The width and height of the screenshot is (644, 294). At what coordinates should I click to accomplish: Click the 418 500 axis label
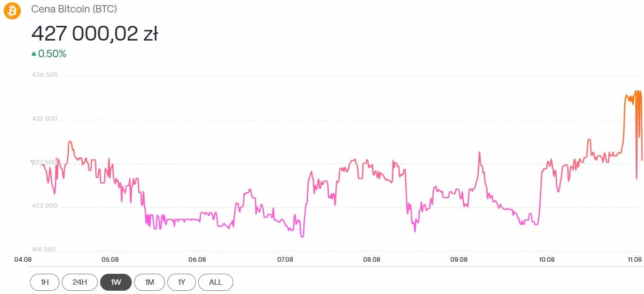click(44, 249)
